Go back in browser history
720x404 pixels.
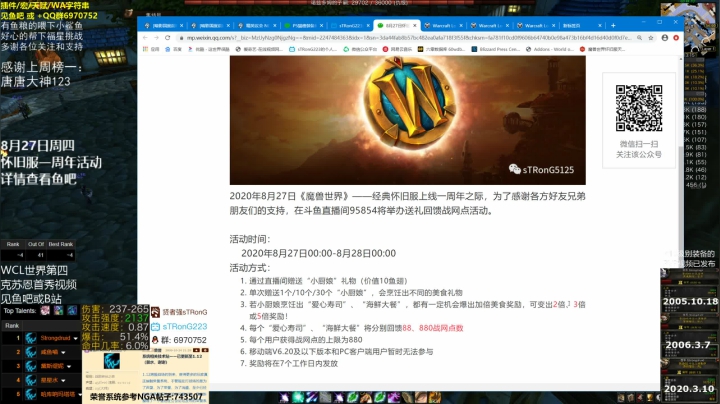(x=146, y=38)
